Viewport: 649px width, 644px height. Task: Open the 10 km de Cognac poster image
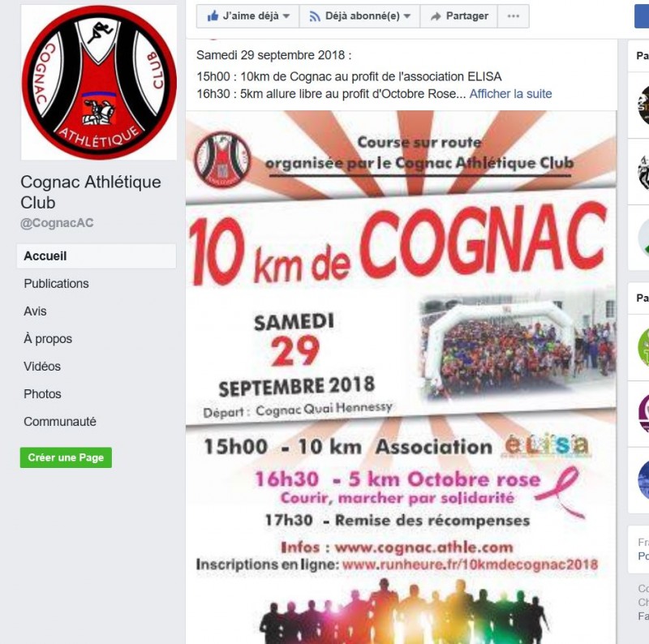tap(401, 376)
